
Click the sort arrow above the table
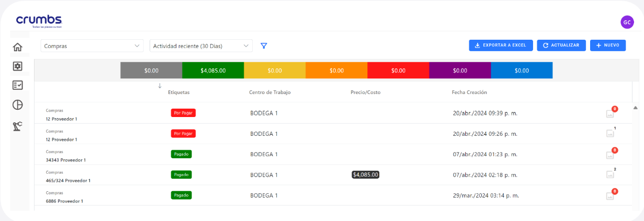(x=160, y=86)
